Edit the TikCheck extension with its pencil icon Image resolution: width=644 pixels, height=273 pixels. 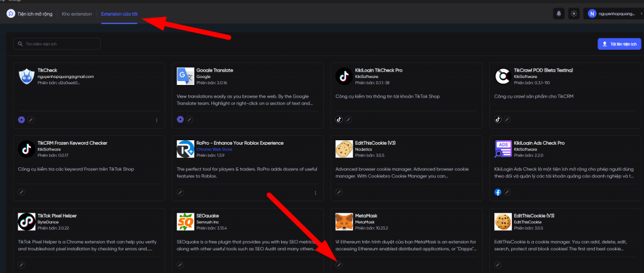31,120
